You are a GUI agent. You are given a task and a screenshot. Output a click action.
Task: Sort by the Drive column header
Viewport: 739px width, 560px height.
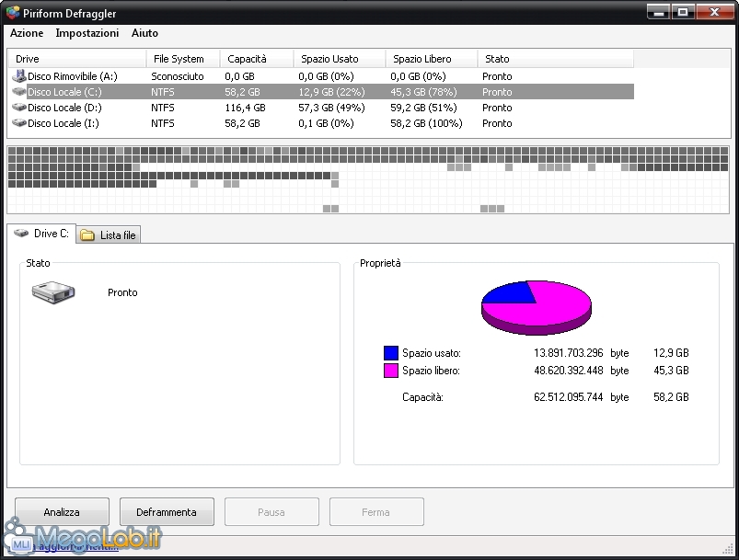point(77,59)
